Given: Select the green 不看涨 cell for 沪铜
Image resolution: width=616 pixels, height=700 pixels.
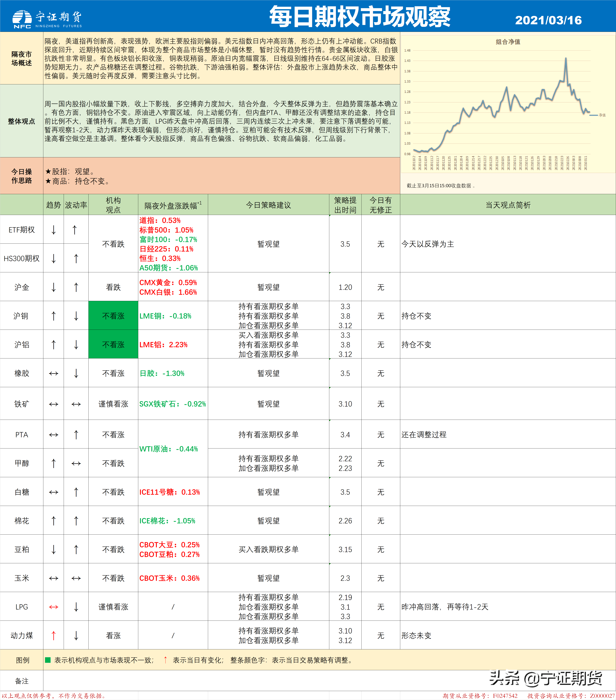Looking at the screenshot, I should point(113,315).
